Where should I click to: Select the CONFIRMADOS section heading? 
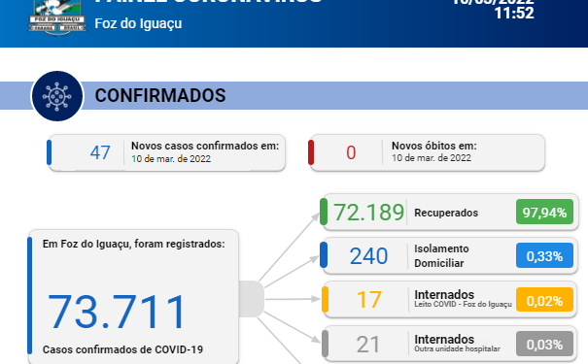[160, 95]
